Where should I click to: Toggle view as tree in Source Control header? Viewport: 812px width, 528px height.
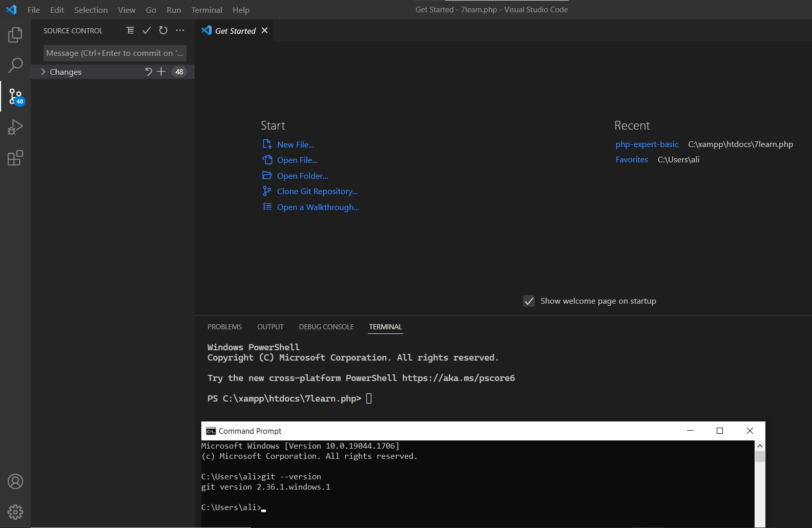130,30
